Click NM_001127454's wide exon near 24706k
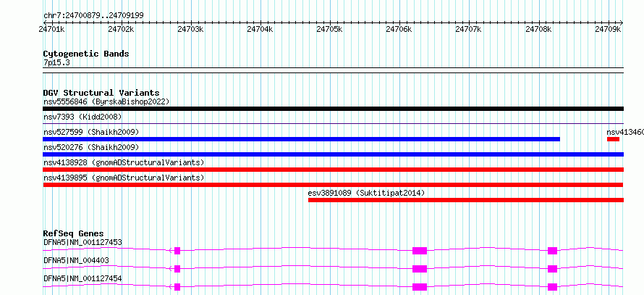This screenshot has width=644, height=295. [420, 287]
